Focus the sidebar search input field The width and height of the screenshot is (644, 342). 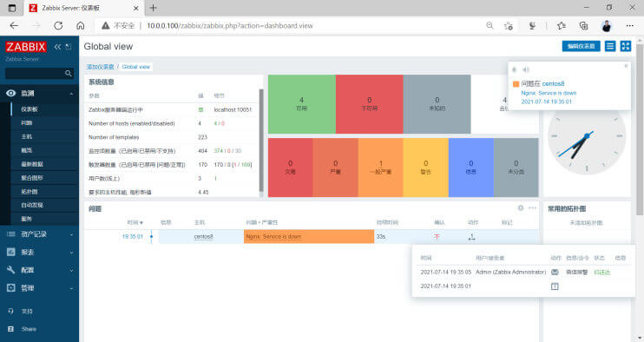tap(36, 74)
